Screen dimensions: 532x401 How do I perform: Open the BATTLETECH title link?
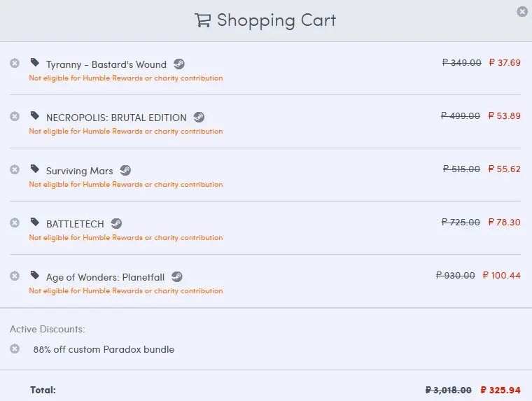point(75,224)
